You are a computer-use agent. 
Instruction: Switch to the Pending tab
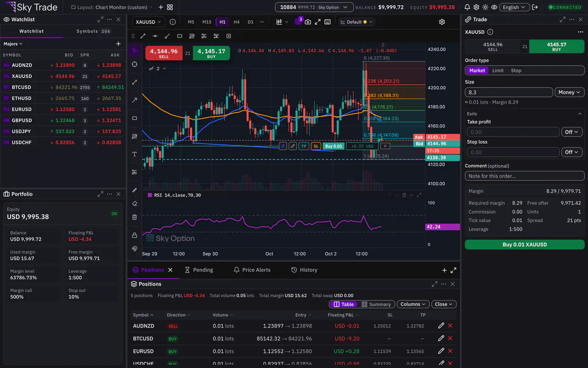[199, 270]
